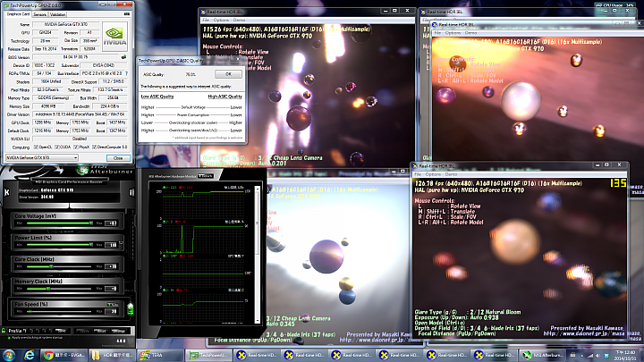Screen dimensions: 644x362
Task: Toggle the Fan Speed Auto button
Action: 113,305
